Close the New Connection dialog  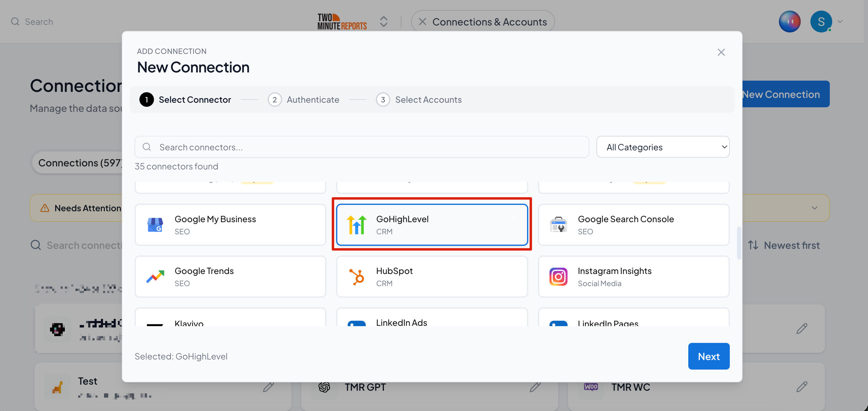click(x=721, y=52)
